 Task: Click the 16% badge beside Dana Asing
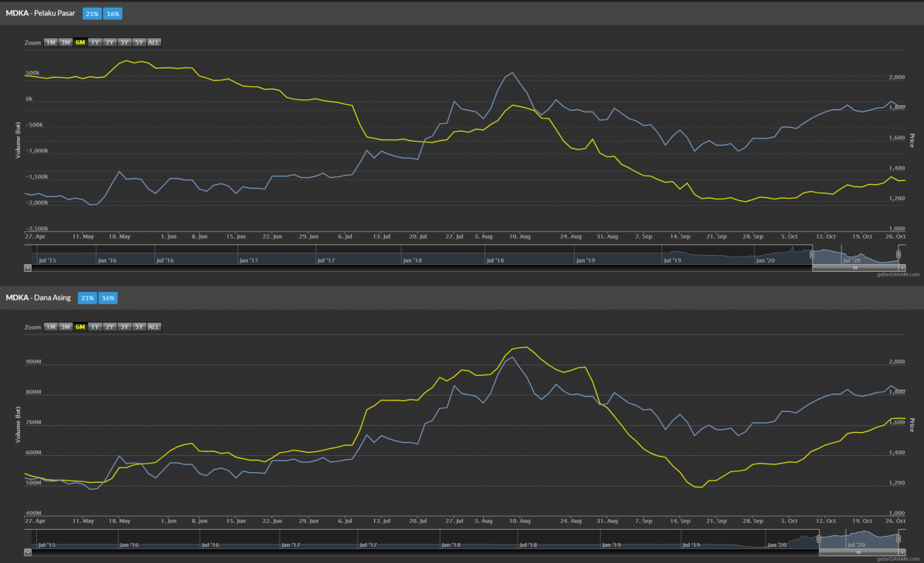pyautogui.click(x=109, y=298)
